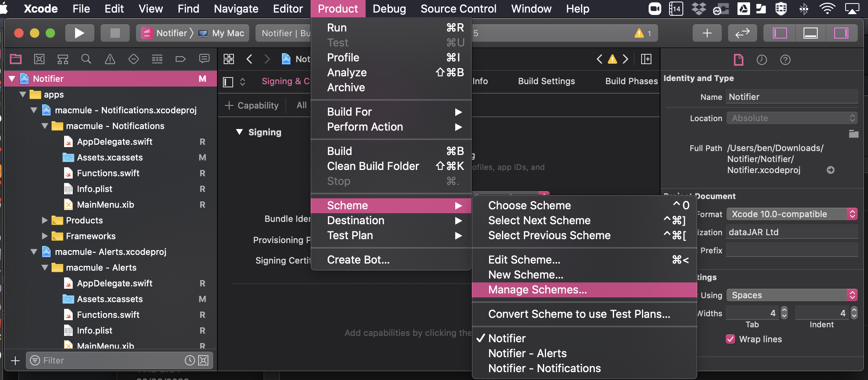Choose Edit Scheme… from submenu
Viewport: 868px width, 380px height.
584,260
